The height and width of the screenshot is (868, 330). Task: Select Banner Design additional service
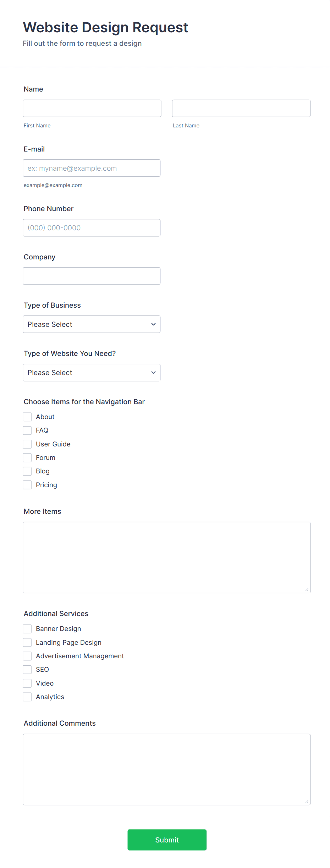(x=27, y=628)
